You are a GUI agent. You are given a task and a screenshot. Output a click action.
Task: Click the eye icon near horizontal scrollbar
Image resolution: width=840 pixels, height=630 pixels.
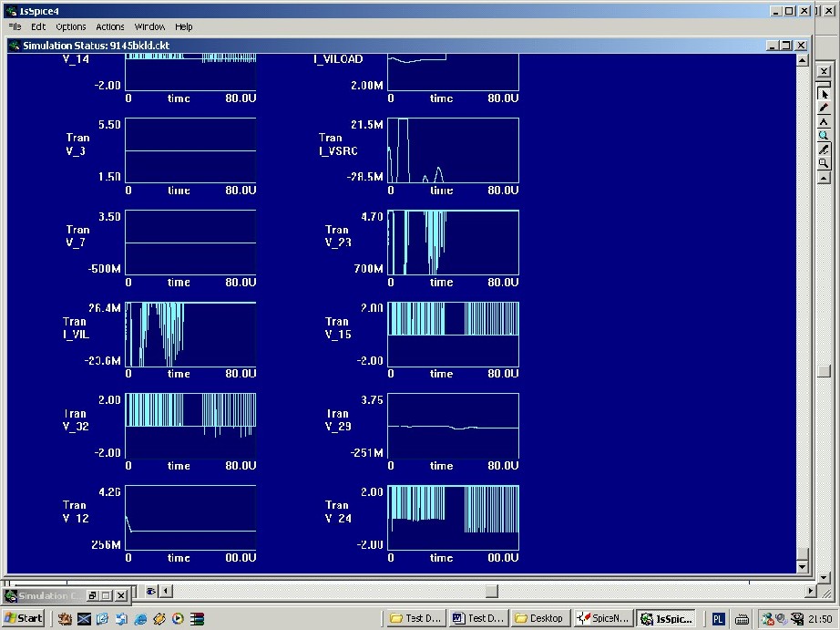pos(151,591)
